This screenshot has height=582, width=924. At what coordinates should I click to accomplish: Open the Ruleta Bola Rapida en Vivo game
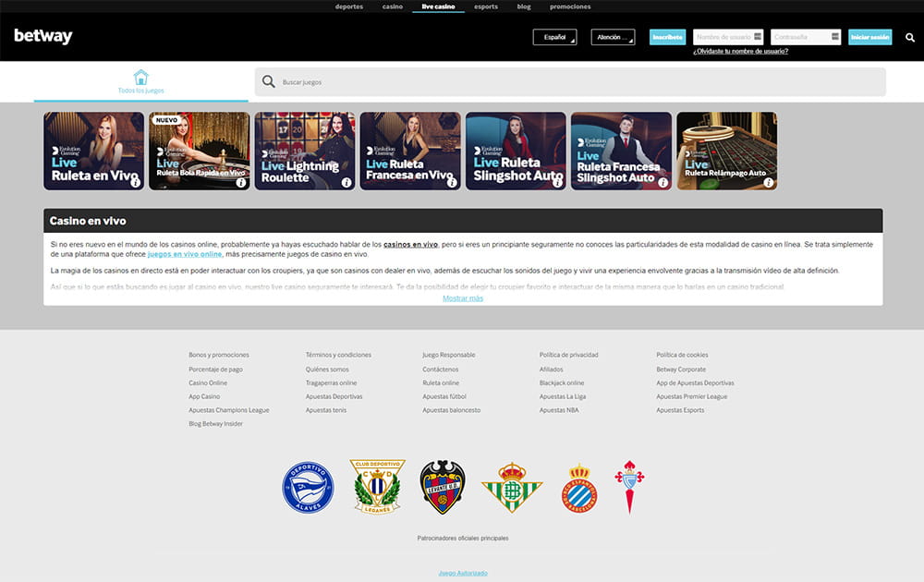click(200, 151)
